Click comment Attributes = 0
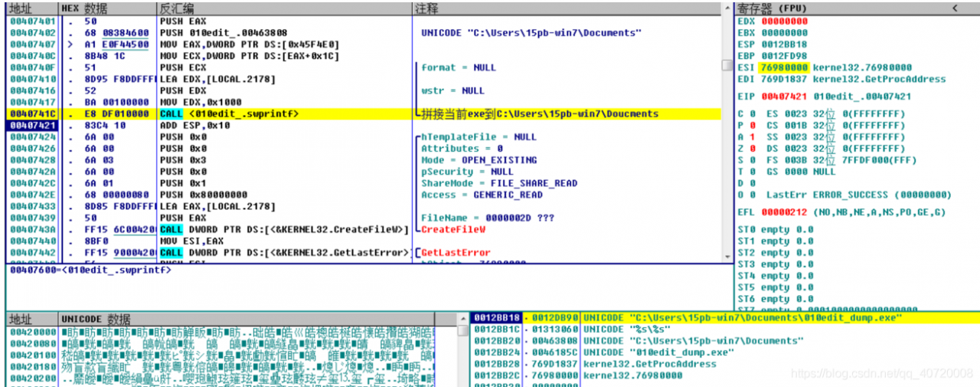 coord(462,148)
